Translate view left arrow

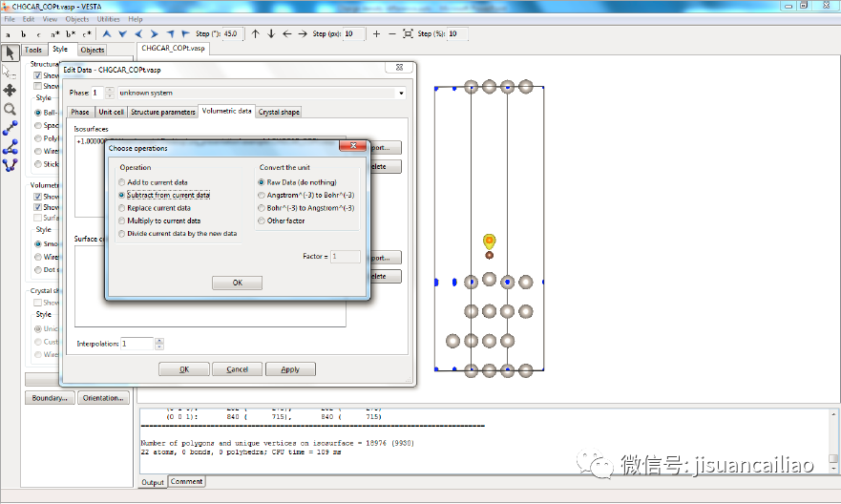pos(287,33)
